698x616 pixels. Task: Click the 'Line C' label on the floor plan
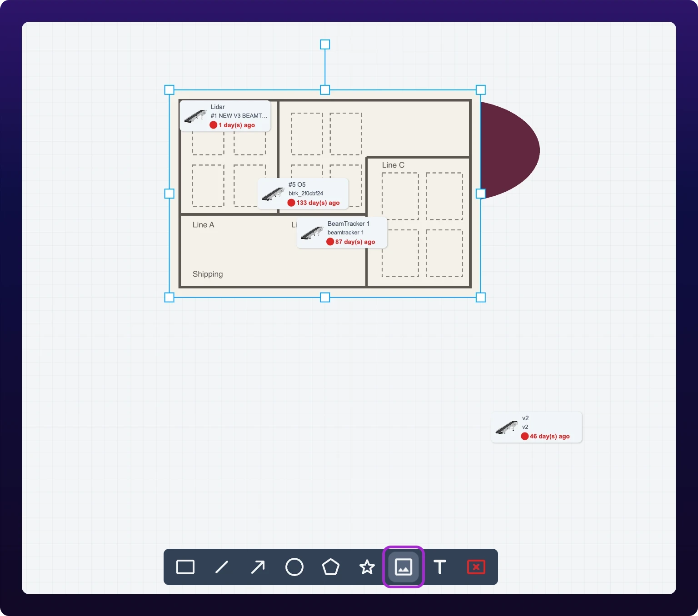pyautogui.click(x=393, y=165)
